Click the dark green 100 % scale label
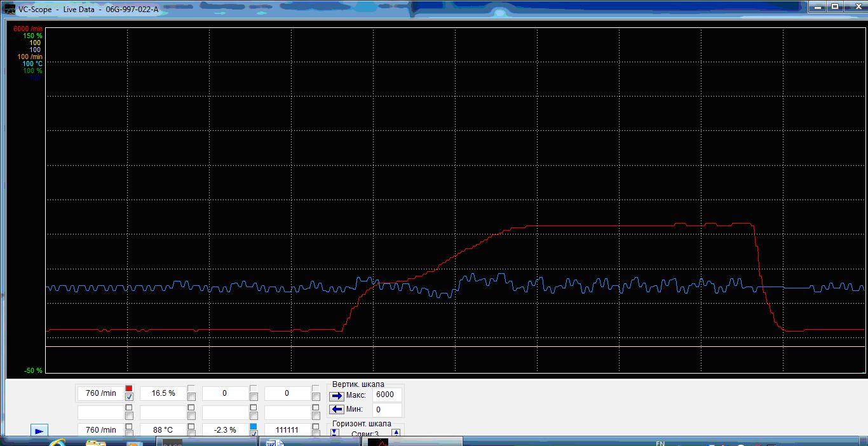 coord(32,71)
